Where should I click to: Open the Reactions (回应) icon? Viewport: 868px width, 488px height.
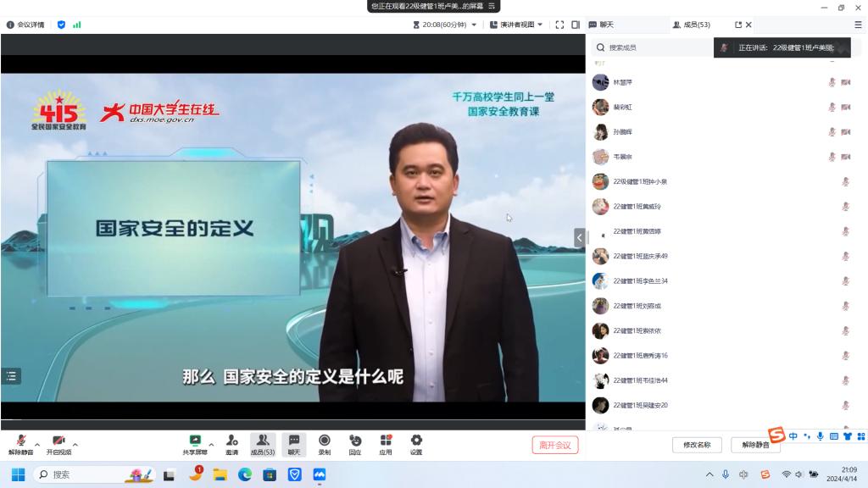(x=355, y=444)
